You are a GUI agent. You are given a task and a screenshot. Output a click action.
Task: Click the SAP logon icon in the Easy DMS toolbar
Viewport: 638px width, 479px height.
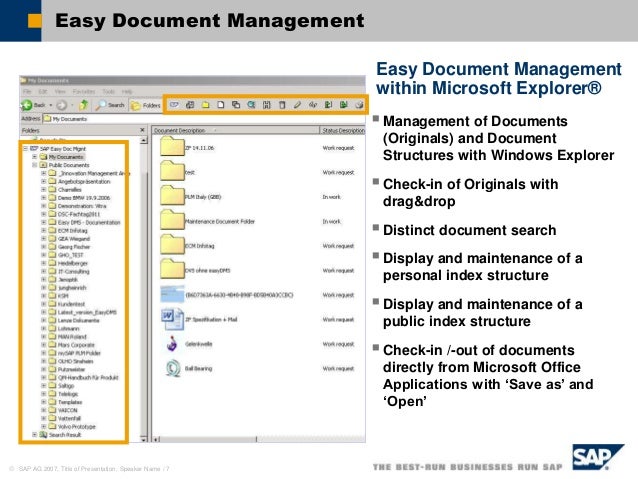(x=174, y=105)
